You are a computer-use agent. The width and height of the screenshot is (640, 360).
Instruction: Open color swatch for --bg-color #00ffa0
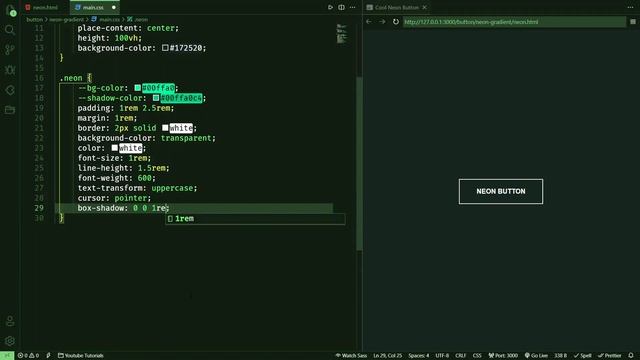(138, 88)
